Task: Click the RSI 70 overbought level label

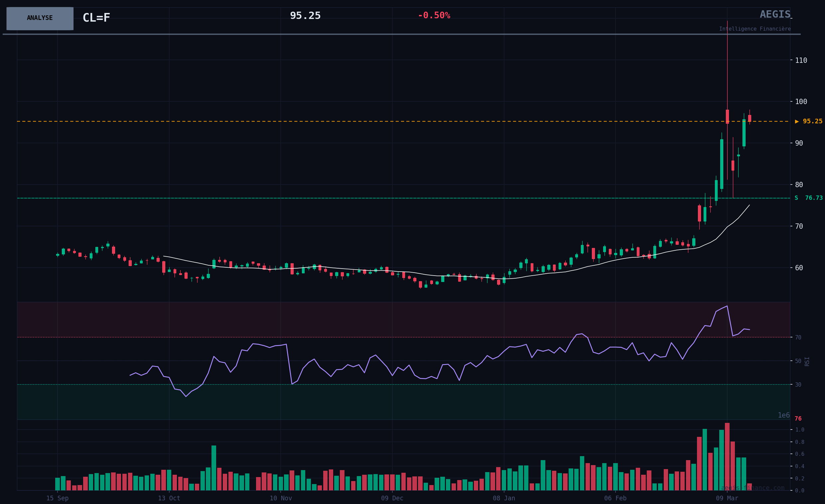Action: click(x=798, y=337)
